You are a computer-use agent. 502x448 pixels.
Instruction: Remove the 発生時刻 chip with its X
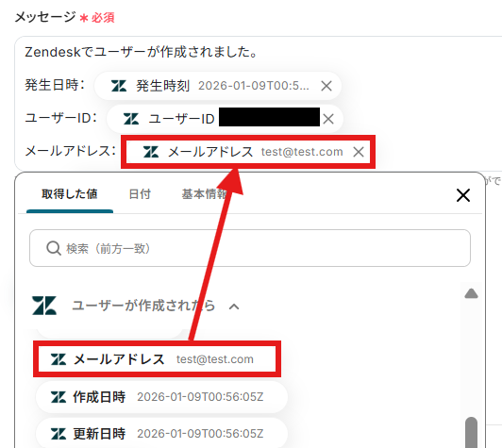pyautogui.click(x=326, y=86)
